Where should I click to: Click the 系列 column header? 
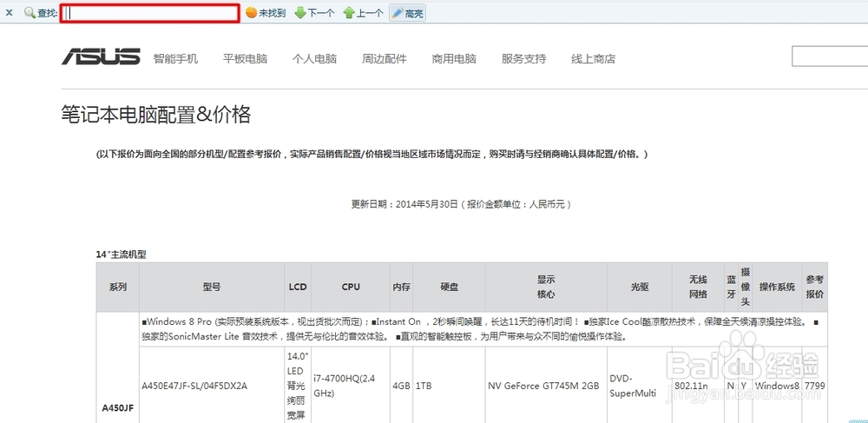(118, 287)
